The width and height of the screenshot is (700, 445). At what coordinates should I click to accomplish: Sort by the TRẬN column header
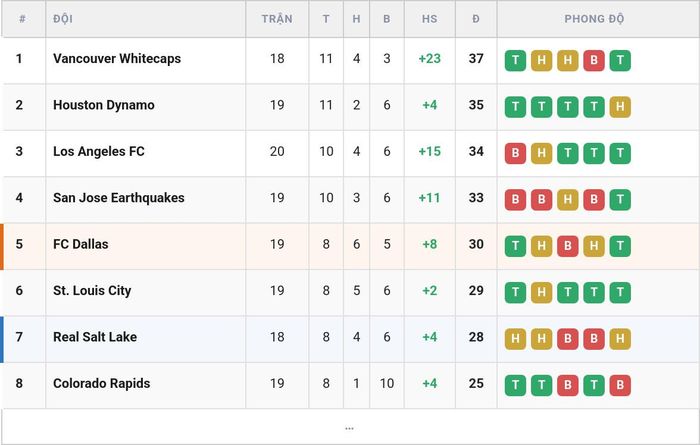tap(277, 19)
